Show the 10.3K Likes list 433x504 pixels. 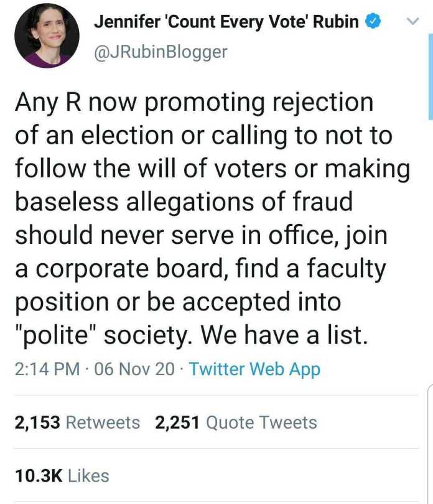click(62, 475)
